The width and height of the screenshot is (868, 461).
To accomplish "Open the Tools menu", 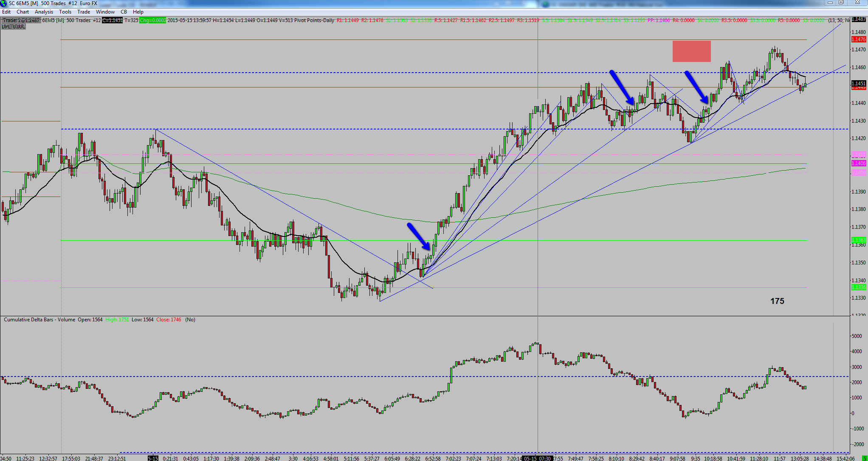I will pyautogui.click(x=65, y=12).
